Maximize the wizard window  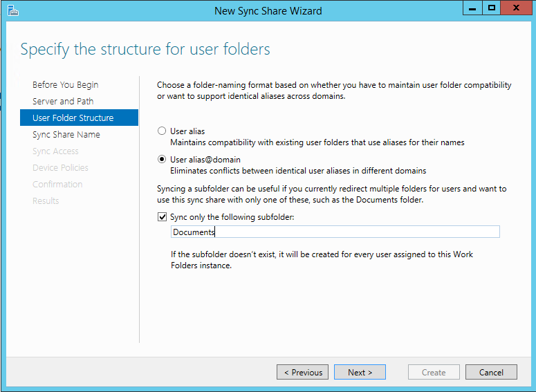coord(492,8)
